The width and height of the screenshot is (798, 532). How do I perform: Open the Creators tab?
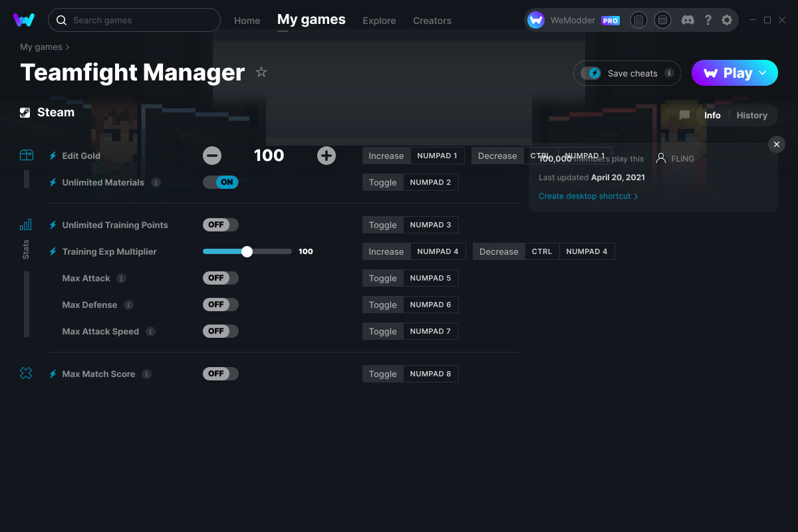(x=432, y=21)
